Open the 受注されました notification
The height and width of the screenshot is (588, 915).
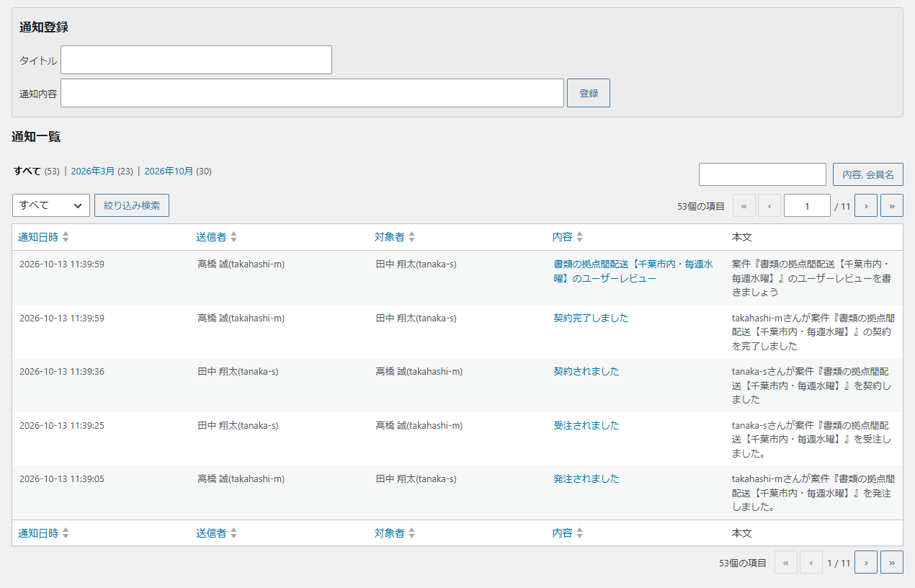586,425
